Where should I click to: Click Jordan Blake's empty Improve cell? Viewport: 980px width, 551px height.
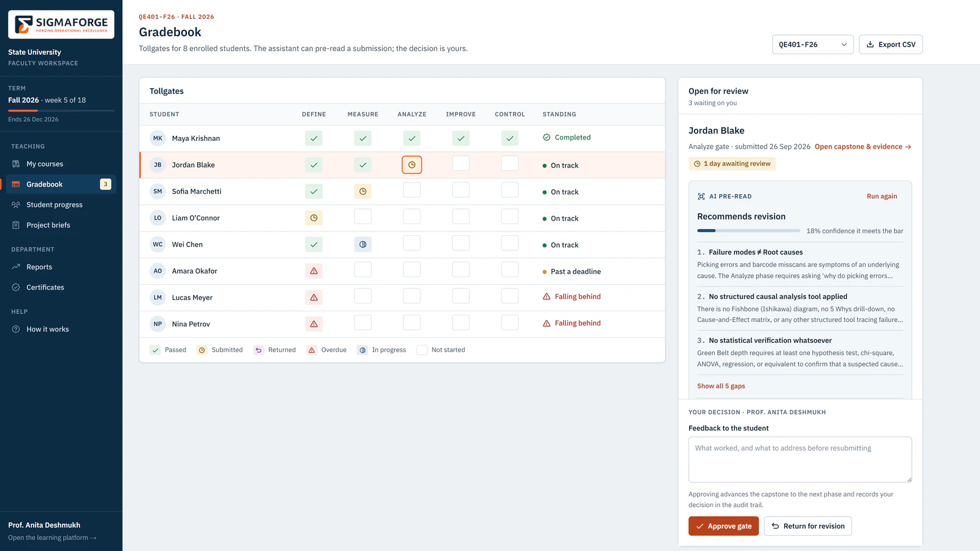click(461, 163)
